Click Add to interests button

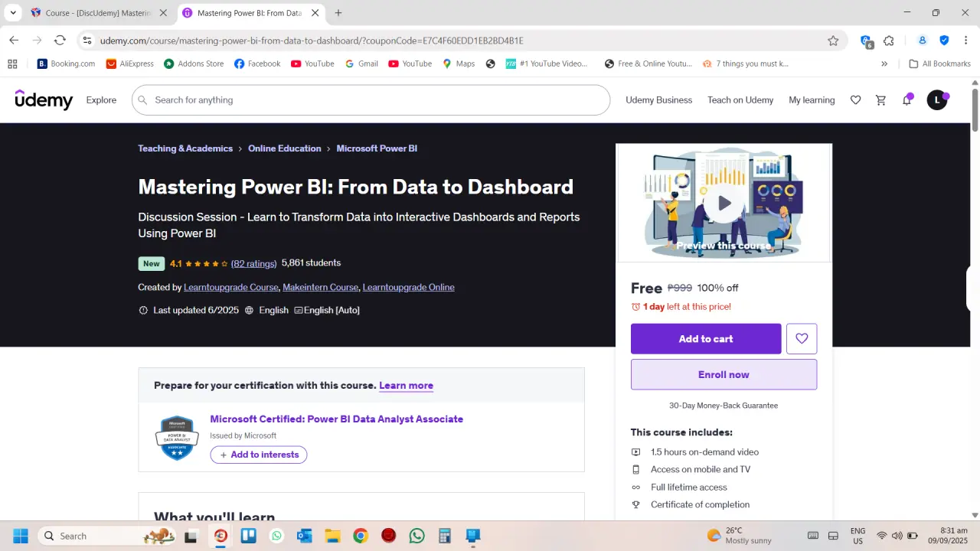259,455
